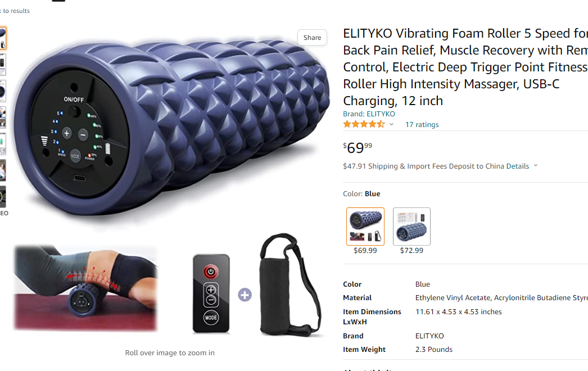This screenshot has height=371, width=588.
Task: Go back to results link
Action: 15,11
